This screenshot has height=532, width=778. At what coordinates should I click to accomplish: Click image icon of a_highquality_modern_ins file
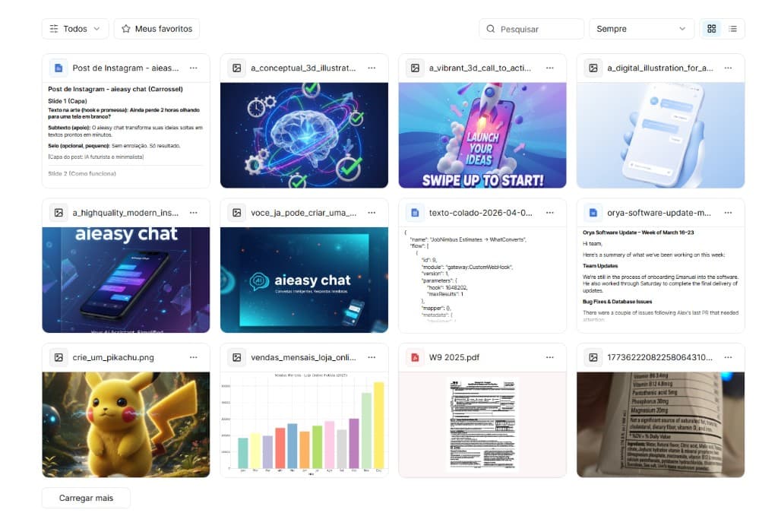pos(59,212)
